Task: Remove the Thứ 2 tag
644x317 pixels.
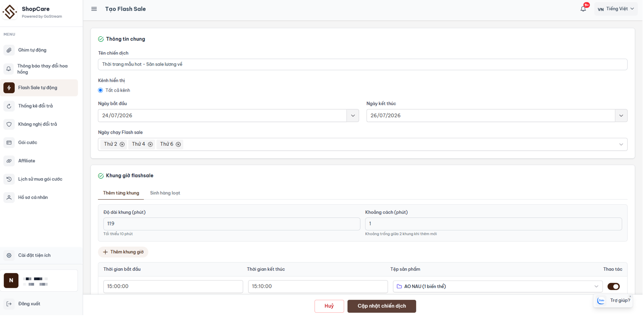Action: (x=122, y=145)
